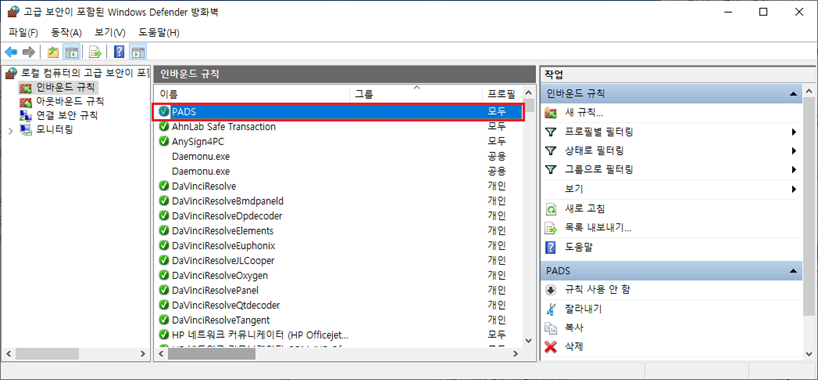Viewport: 818px width, 380px height.
Task: Click the Up one level folder icon
Action: 53,52
